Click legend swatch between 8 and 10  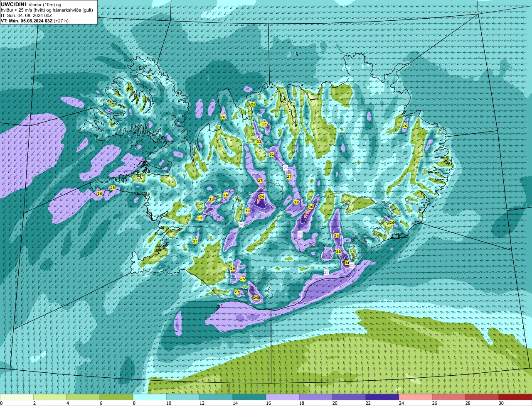(x=150, y=397)
